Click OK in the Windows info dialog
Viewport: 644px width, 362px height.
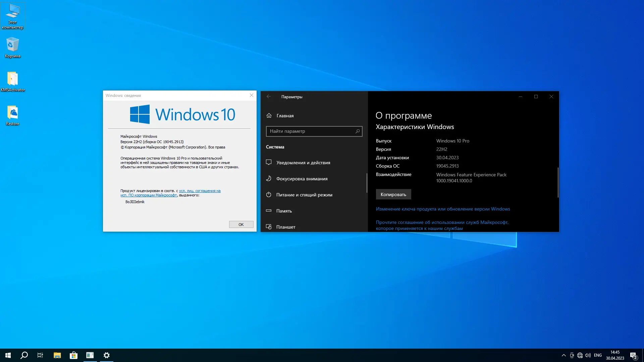(x=241, y=225)
